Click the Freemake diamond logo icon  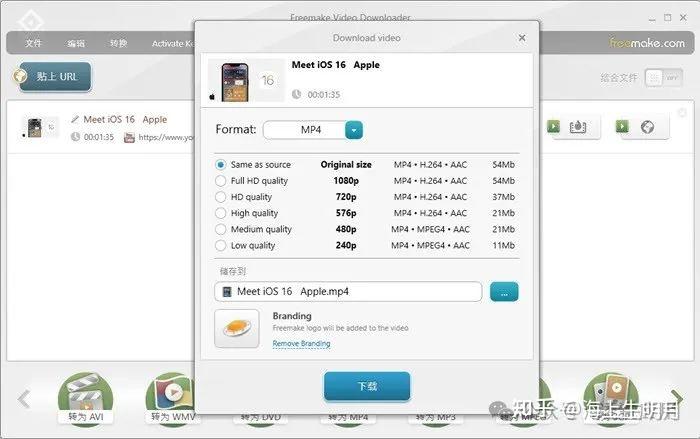31,21
